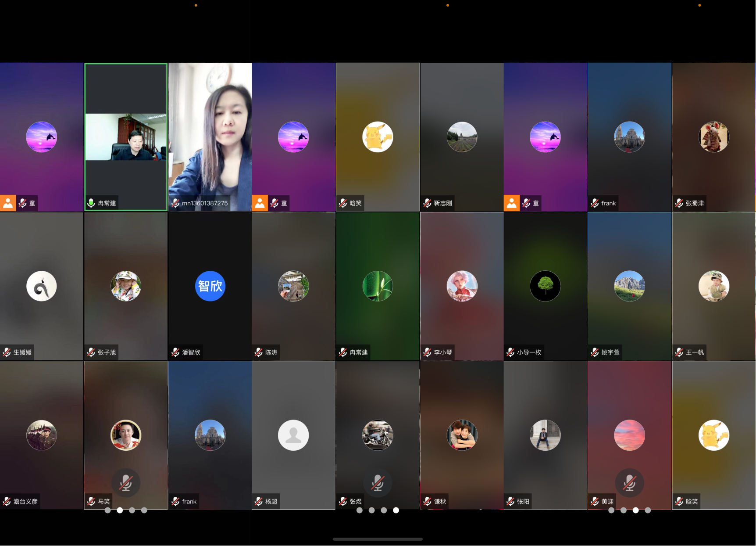Unmute using the big mic button on 黄迎's tile
This screenshot has height=546, width=756.
(629, 483)
